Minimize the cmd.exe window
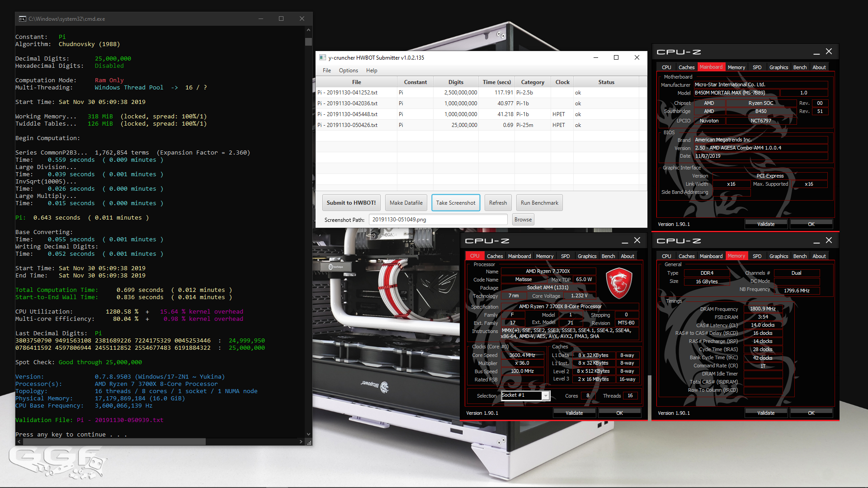This screenshot has height=488, width=868. (x=260, y=19)
